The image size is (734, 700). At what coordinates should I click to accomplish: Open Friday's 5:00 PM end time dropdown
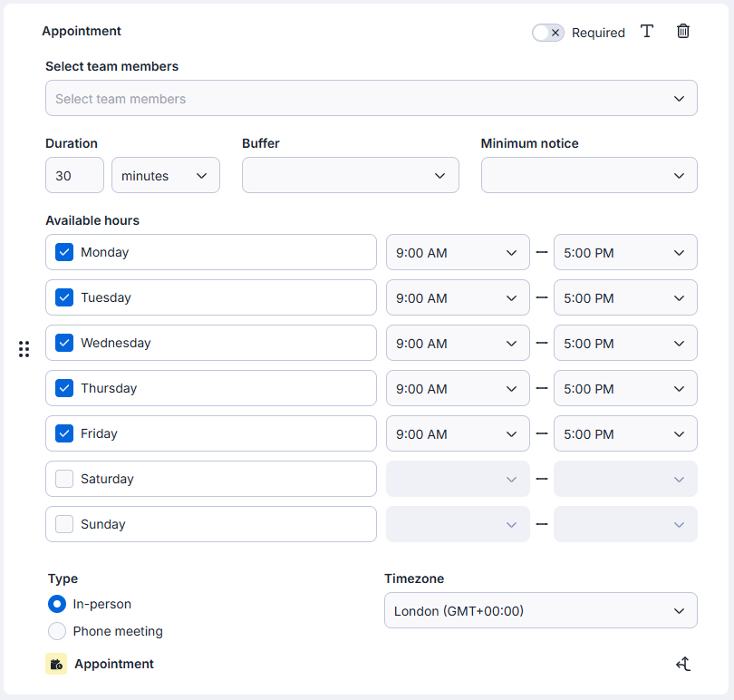click(624, 434)
